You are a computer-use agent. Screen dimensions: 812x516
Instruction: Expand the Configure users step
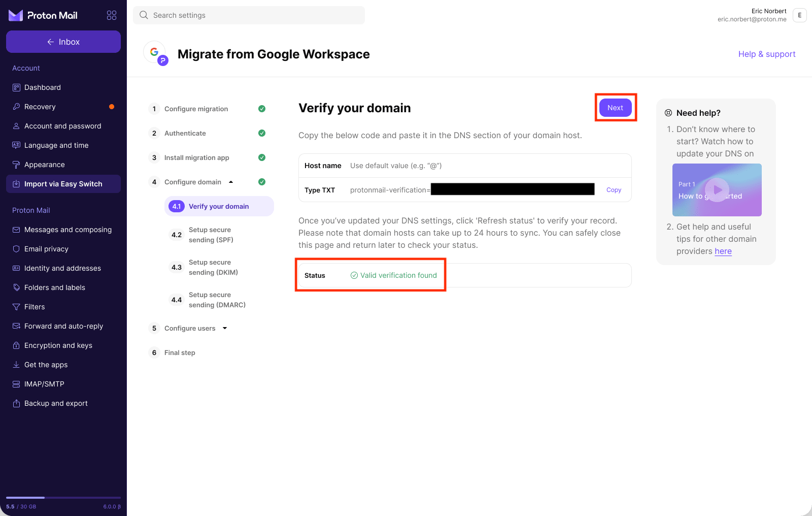click(225, 328)
